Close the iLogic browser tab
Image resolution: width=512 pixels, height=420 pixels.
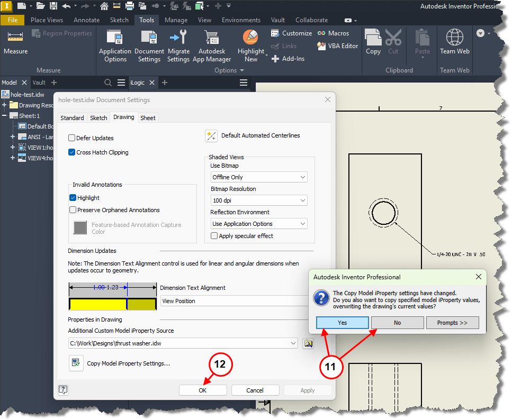(152, 83)
